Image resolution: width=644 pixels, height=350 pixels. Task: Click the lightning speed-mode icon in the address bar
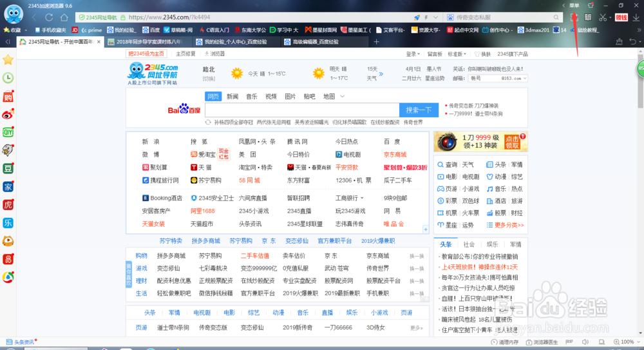click(x=426, y=17)
